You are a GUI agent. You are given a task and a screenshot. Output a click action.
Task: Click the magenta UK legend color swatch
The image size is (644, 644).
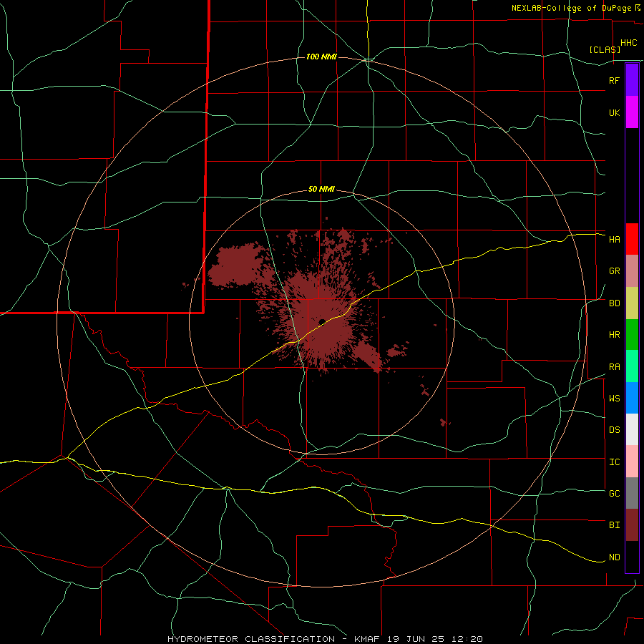coord(632,112)
